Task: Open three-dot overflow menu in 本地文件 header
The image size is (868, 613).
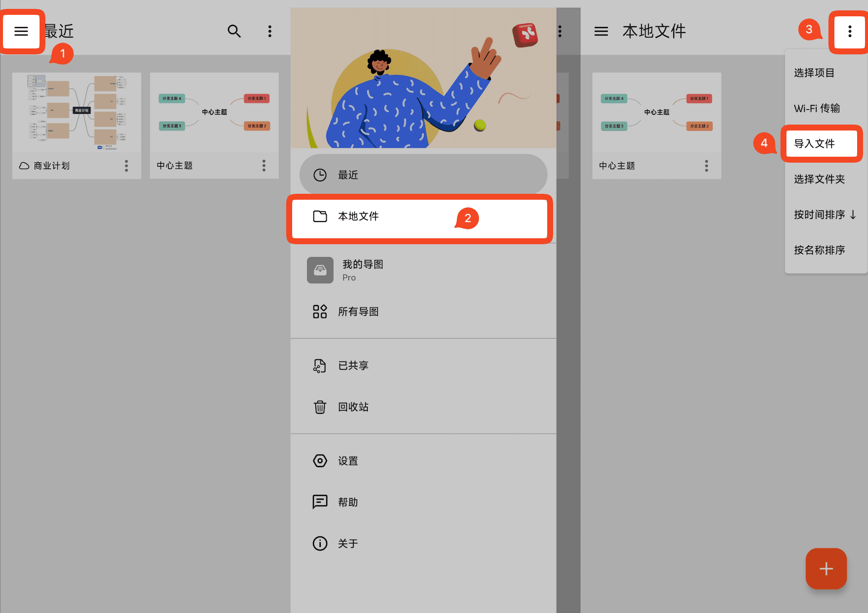Action: [850, 32]
